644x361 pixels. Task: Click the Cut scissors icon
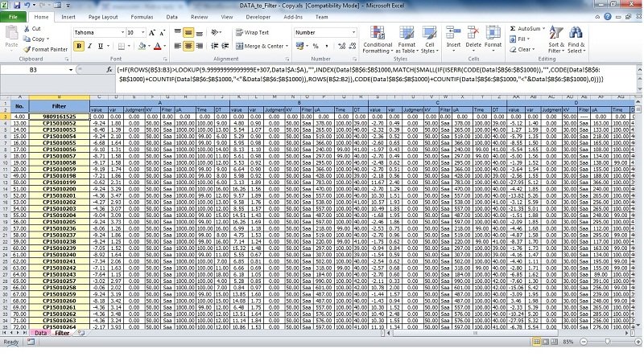27,29
